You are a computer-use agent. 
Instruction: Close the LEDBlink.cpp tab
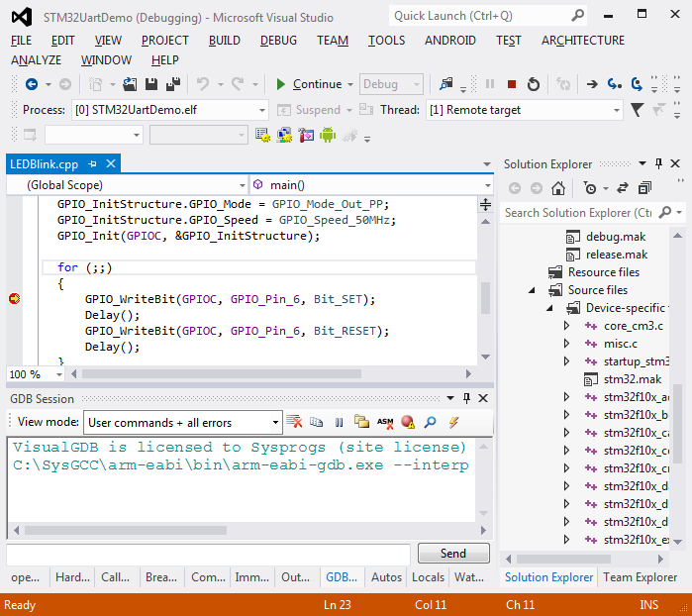point(111,163)
